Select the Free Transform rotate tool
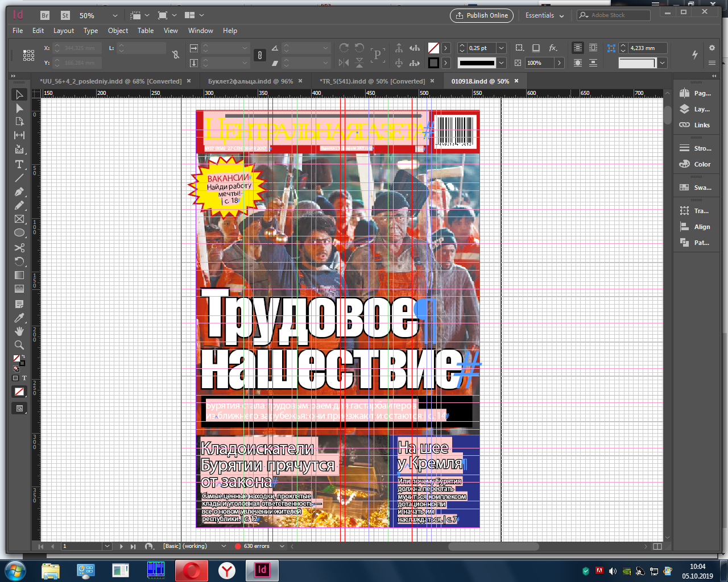Viewport: 728px width, 582px height. click(x=19, y=261)
